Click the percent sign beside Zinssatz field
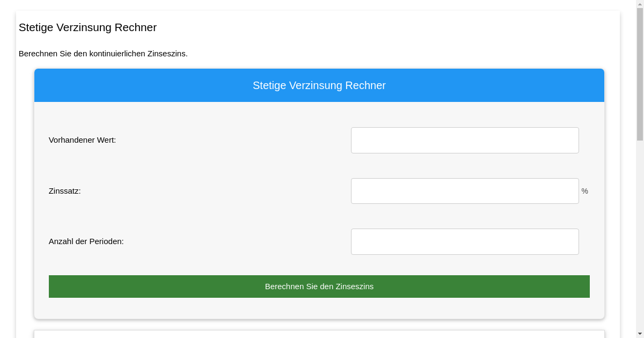The height and width of the screenshot is (338, 644). (x=585, y=191)
